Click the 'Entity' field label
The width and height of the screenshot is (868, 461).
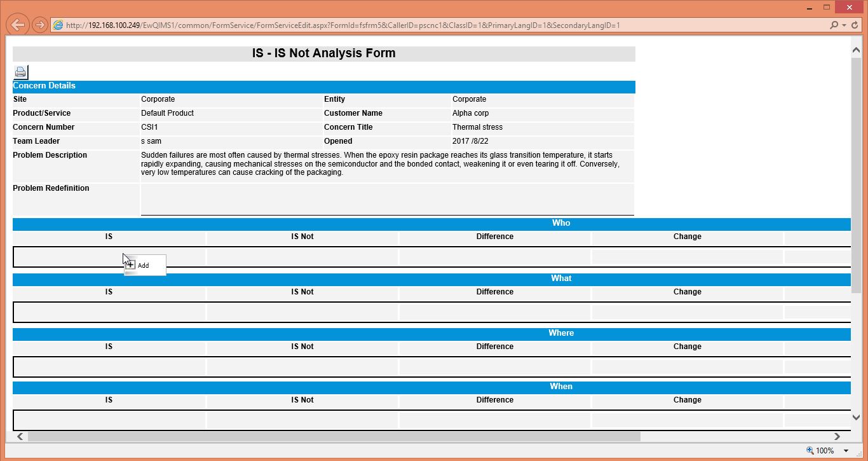tap(334, 99)
